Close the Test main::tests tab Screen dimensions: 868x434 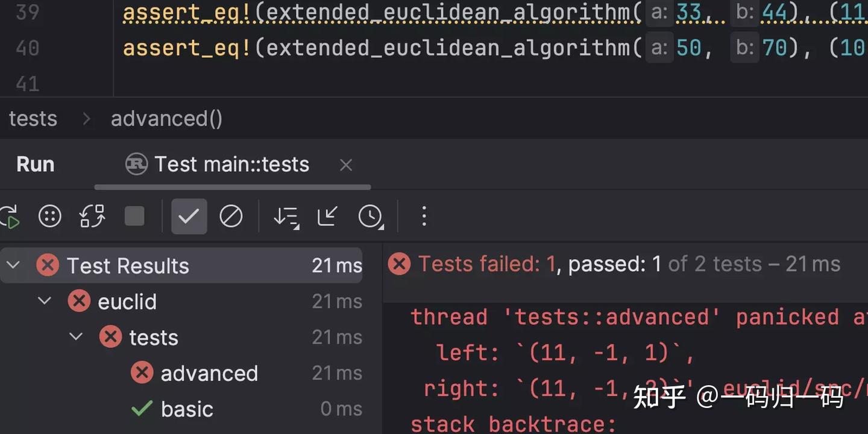(346, 165)
